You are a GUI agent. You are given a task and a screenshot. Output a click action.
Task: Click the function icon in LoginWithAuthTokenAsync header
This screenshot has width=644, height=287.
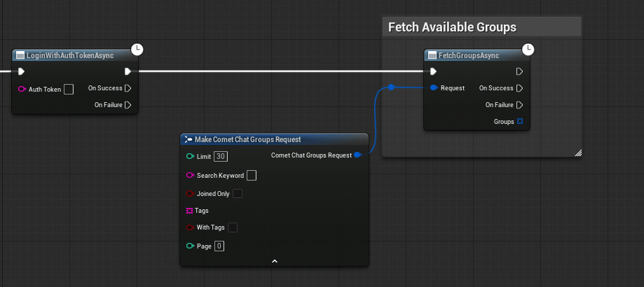(x=20, y=55)
